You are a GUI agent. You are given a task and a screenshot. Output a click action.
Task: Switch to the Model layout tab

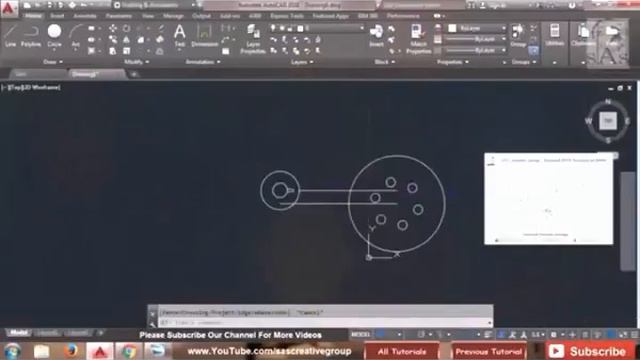point(18,333)
